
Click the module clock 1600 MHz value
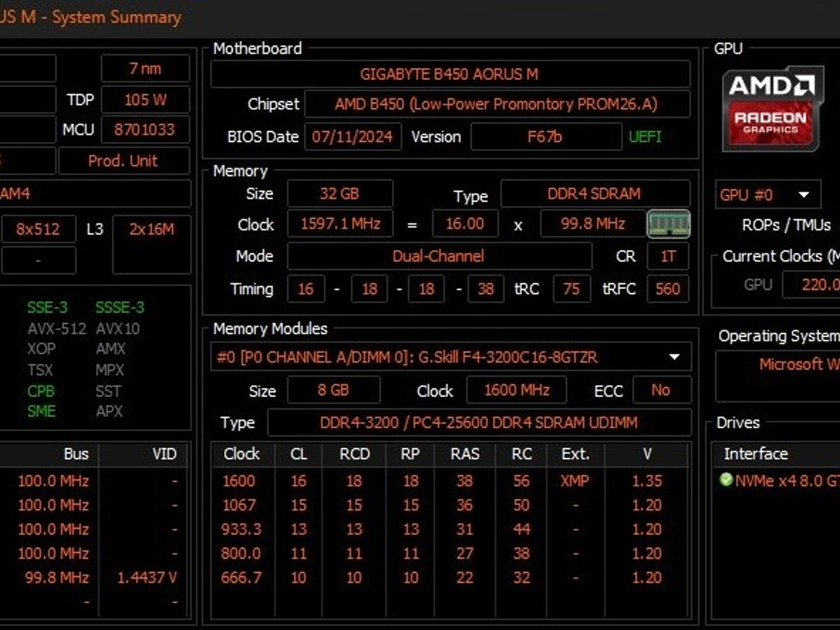(x=517, y=390)
